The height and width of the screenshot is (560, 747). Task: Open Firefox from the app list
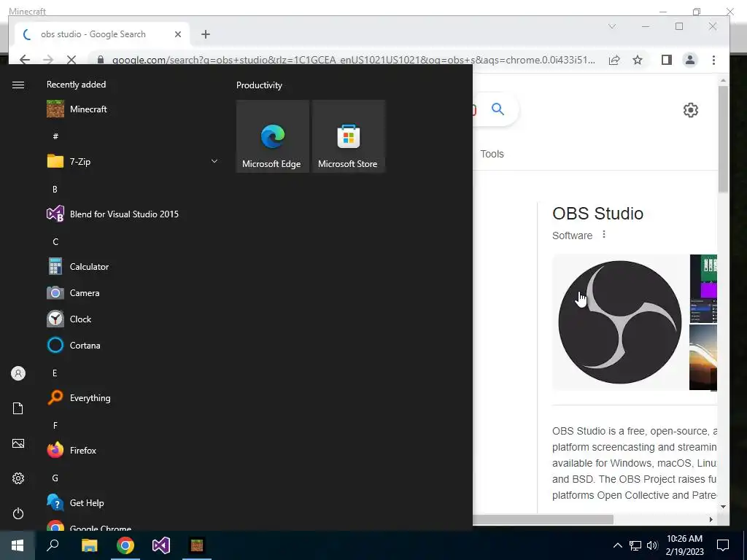133,451
